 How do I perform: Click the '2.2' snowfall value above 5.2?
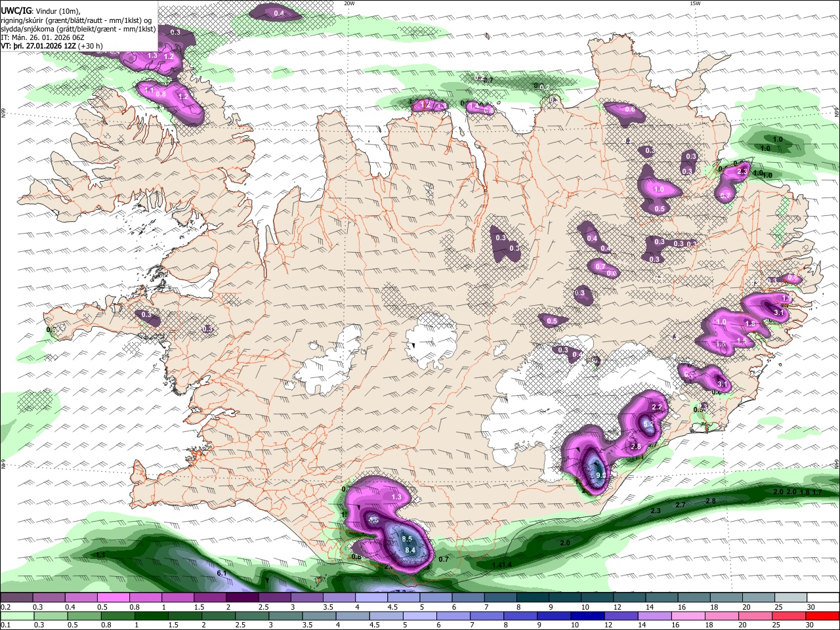(656, 408)
